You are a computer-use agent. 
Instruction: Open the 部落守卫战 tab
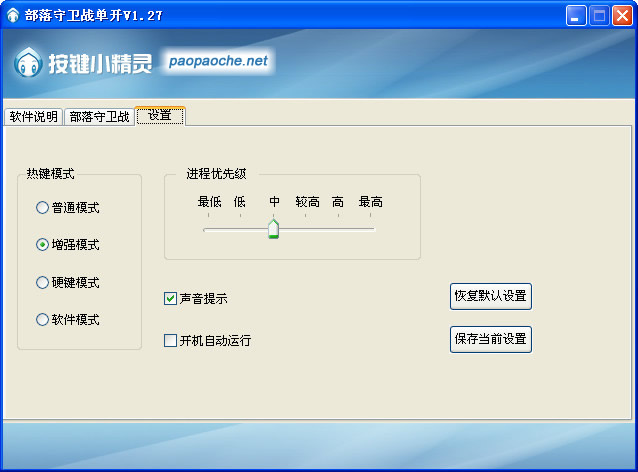pyautogui.click(x=99, y=117)
